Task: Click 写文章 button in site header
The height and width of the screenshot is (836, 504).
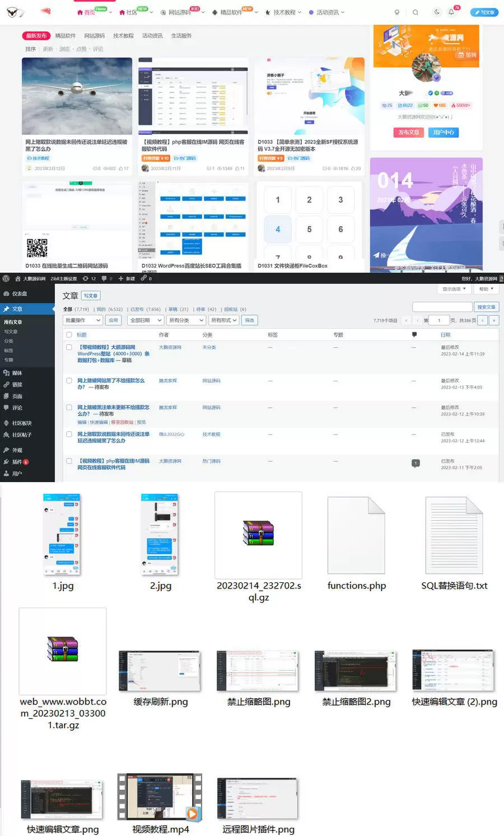Action: pyautogui.click(x=484, y=12)
